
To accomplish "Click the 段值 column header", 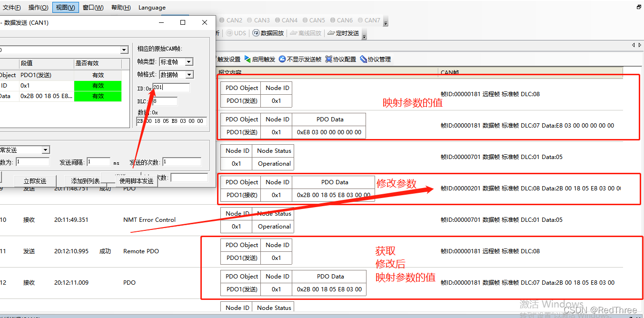I will [x=46, y=63].
